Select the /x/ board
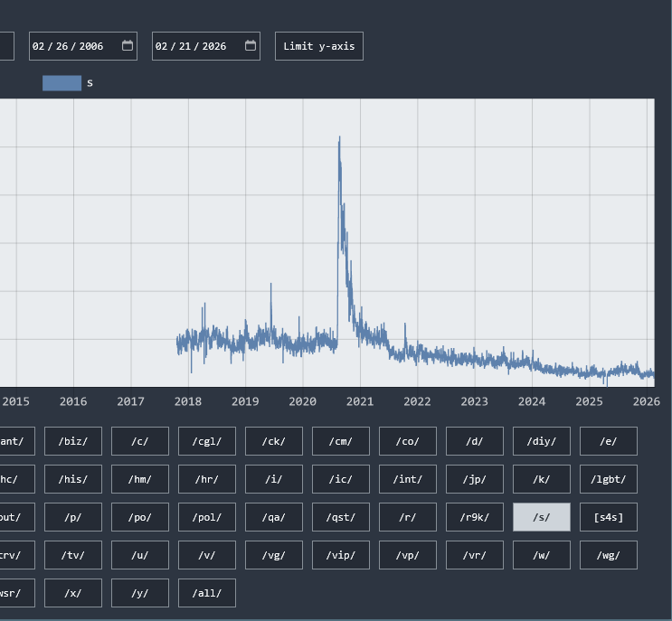 point(73,593)
